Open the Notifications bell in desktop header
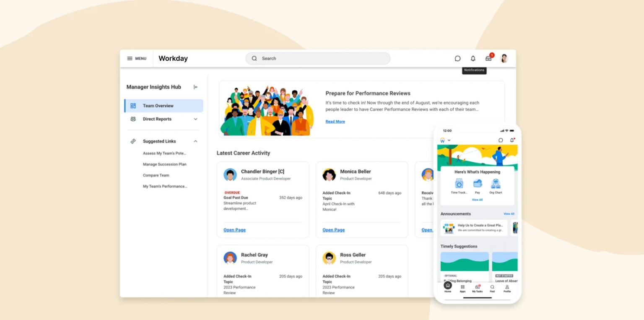Screen dimensions: 644x320 click(473, 58)
